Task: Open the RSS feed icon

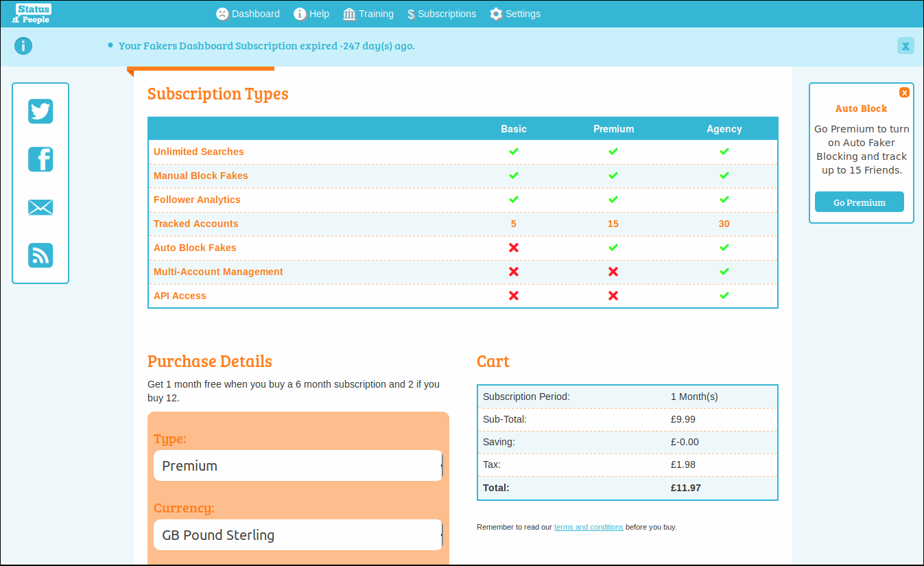Action: pos(40,255)
